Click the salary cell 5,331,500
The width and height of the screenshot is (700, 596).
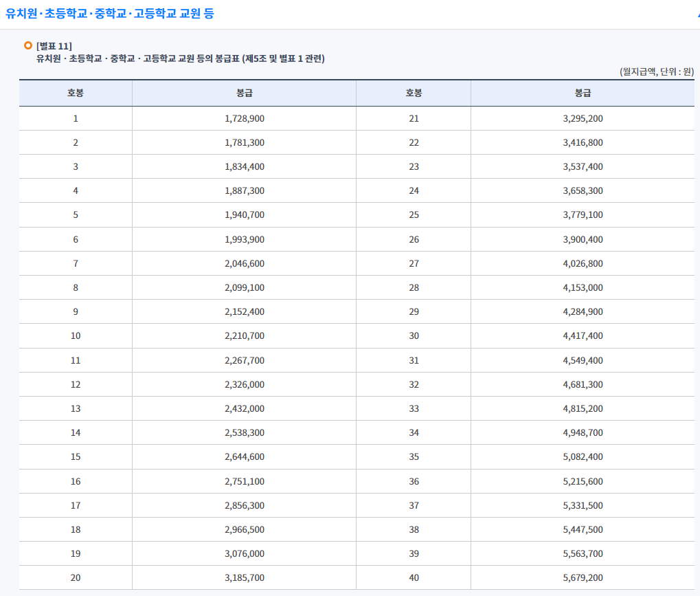(583, 506)
